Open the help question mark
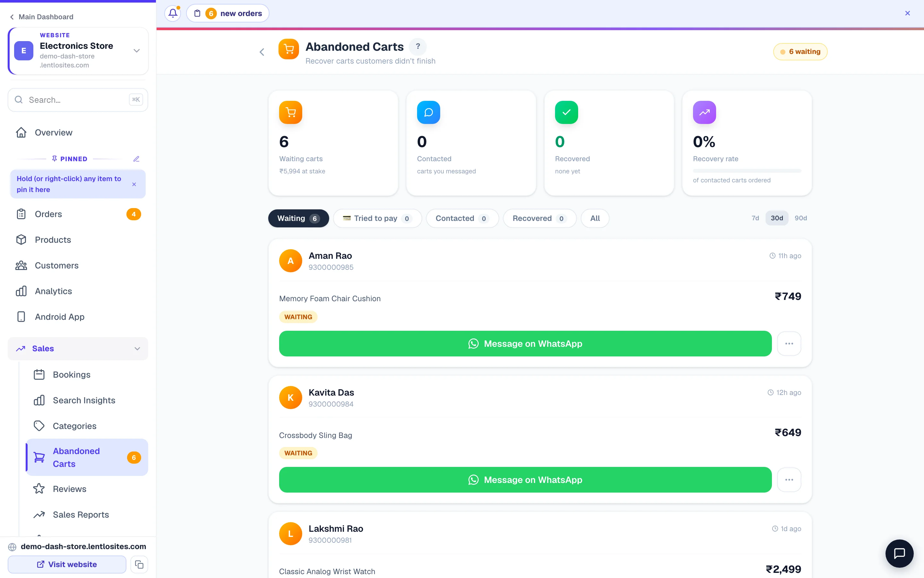 [x=418, y=47]
